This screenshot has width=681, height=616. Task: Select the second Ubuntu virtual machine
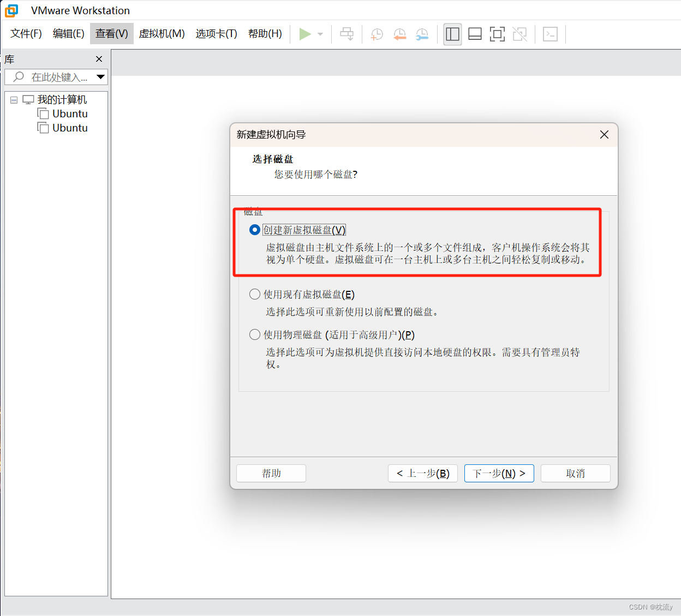(70, 128)
